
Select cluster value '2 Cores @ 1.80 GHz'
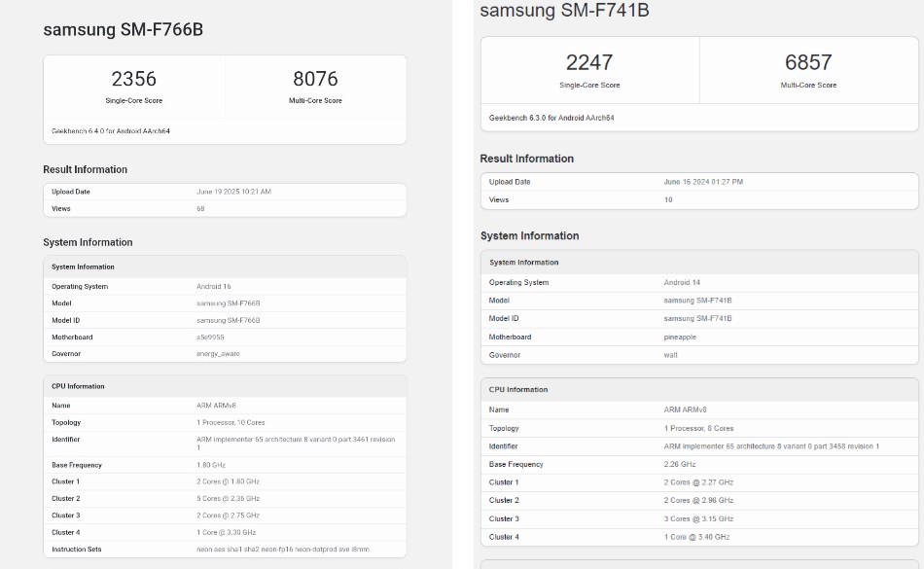(x=229, y=481)
